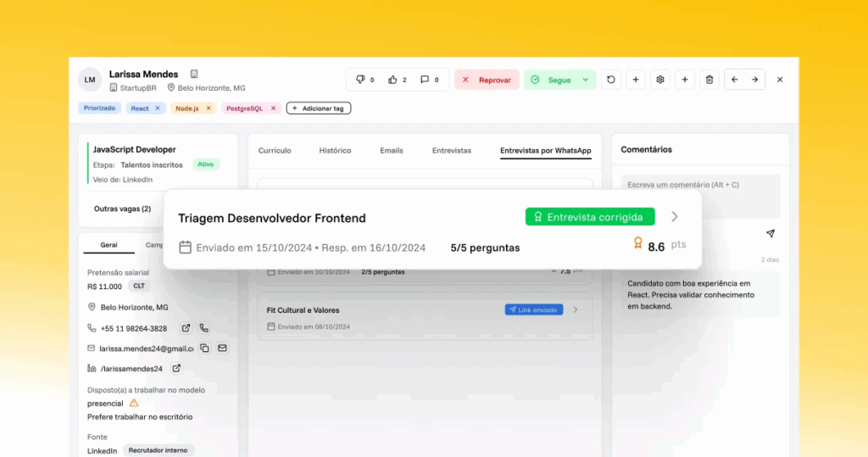The width and height of the screenshot is (868, 457).
Task: Click the Reprovar button
Action: coord(487,80)
